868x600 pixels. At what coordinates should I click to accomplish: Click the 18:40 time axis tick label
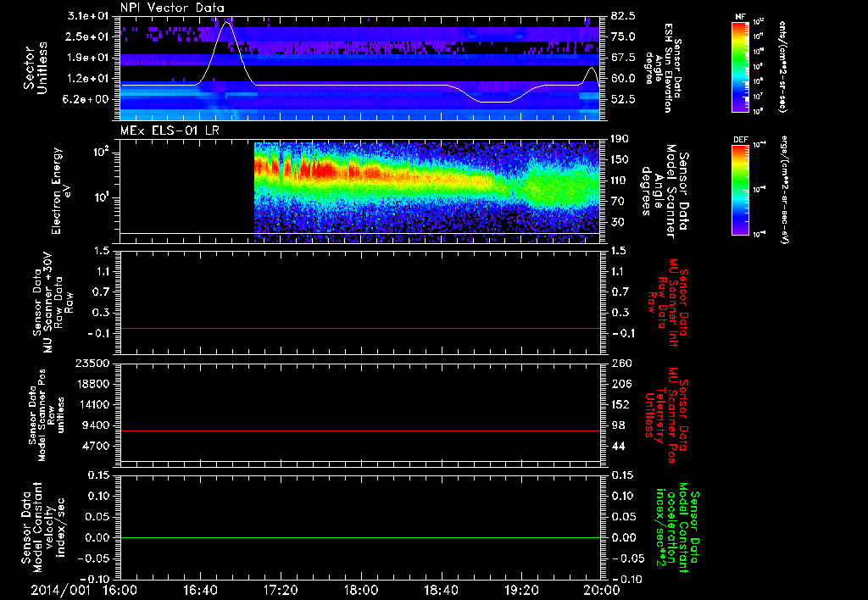441,590
